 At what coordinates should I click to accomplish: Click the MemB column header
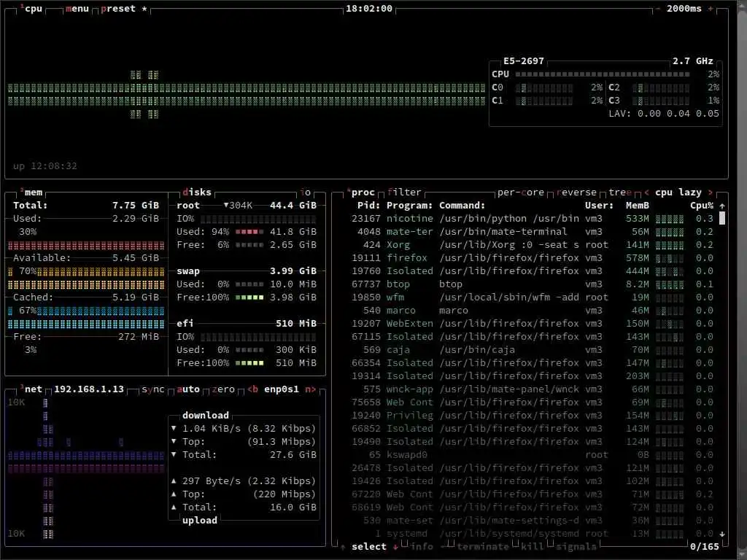click(x=638, y=205)
